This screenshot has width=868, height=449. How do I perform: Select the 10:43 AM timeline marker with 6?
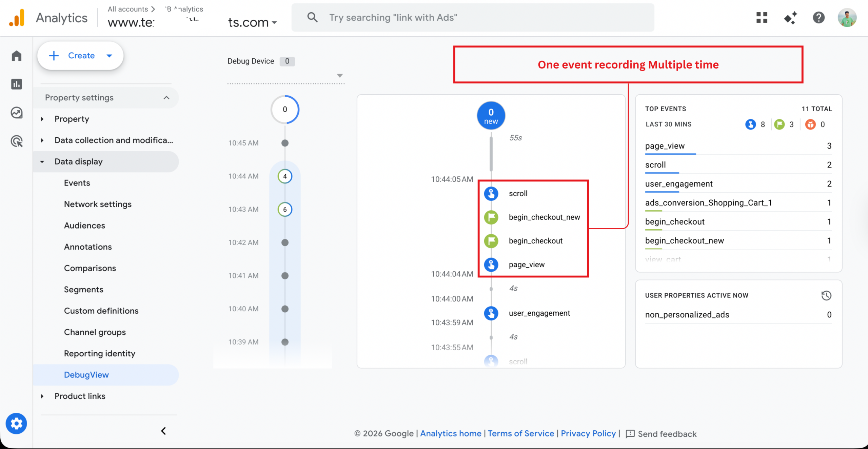click(285, 209)
